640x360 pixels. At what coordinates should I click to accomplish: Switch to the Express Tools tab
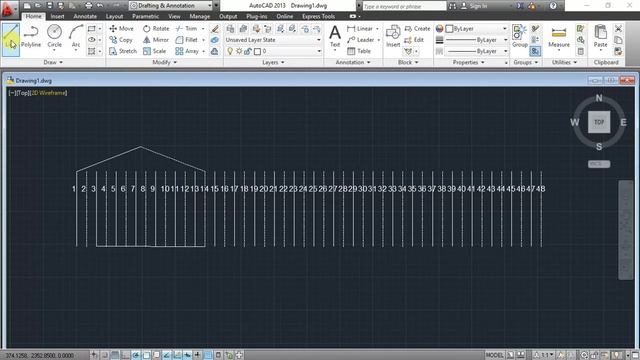pos(318,16)
